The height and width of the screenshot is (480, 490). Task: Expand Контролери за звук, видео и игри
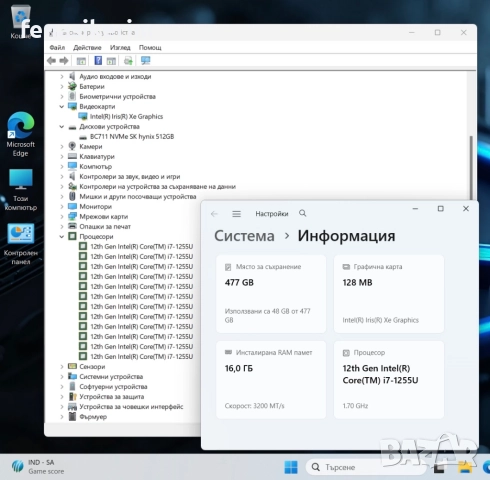62,176
